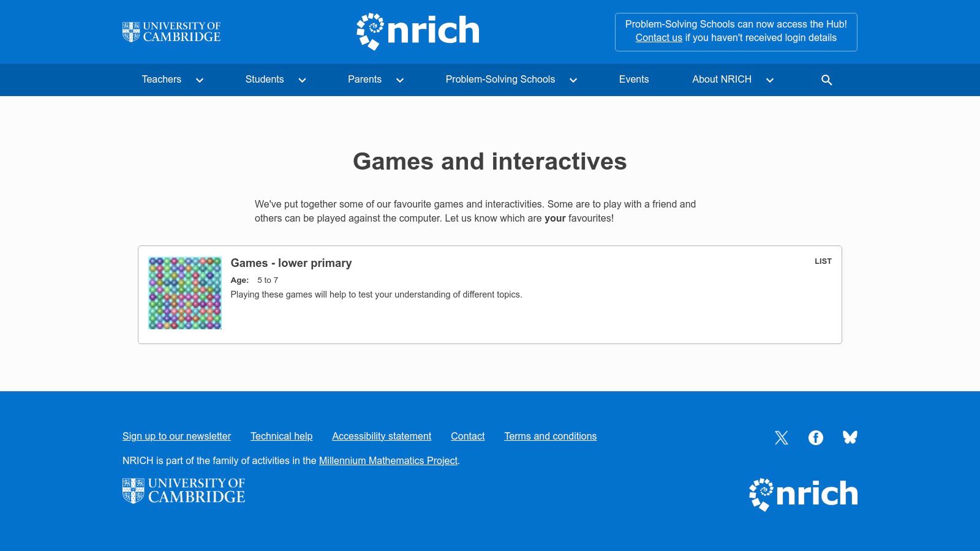Open the search icon

[x=826, y=80]
